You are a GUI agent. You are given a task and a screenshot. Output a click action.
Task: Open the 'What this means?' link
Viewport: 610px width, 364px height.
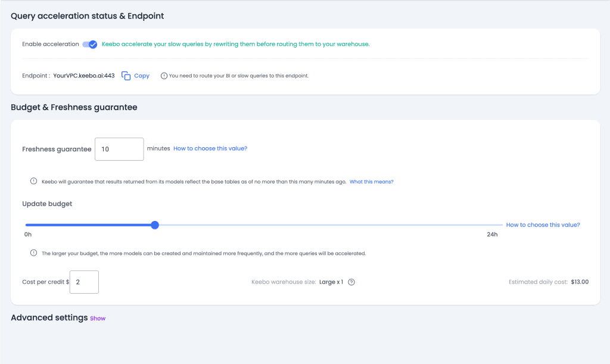(371, 182)
